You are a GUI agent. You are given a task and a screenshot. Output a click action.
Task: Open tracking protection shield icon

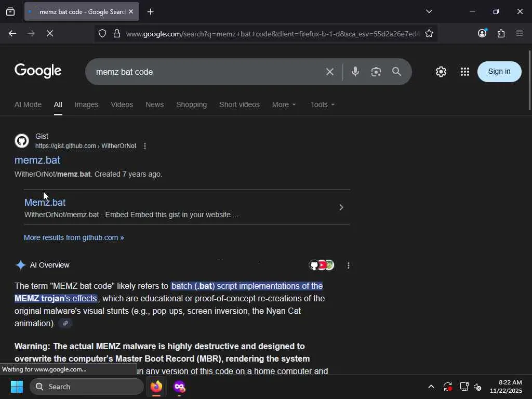pyautogui.click(x=102, y=33)
